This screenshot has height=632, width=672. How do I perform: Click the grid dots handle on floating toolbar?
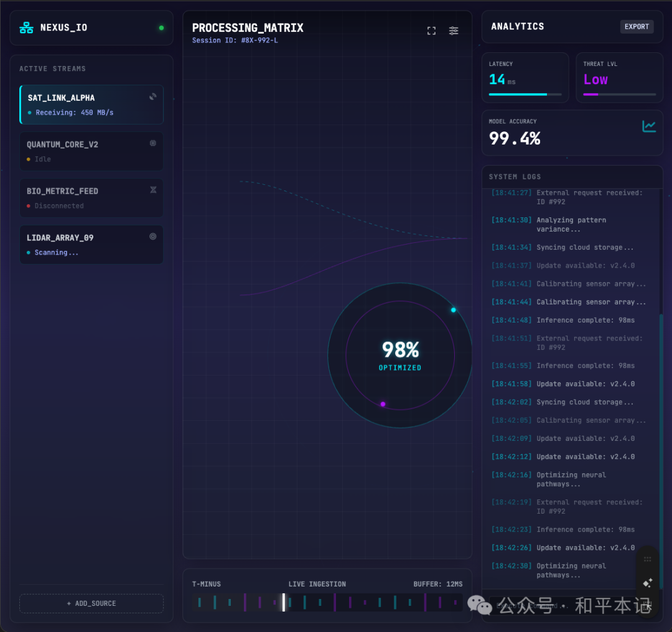point(648,559)
